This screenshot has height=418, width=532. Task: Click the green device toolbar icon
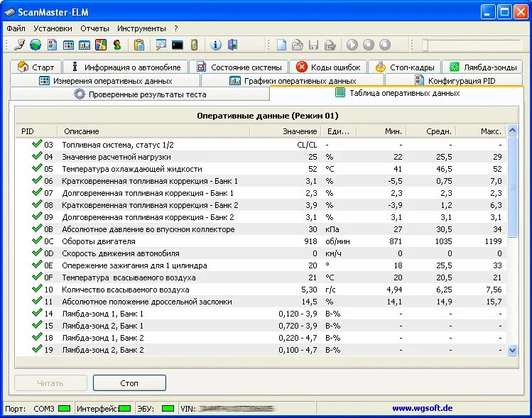point(194,45)
